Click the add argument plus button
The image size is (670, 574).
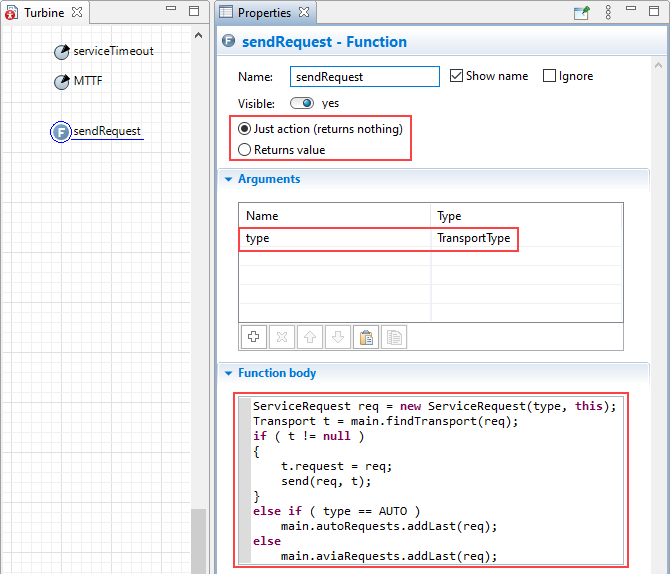pos(254,337)
